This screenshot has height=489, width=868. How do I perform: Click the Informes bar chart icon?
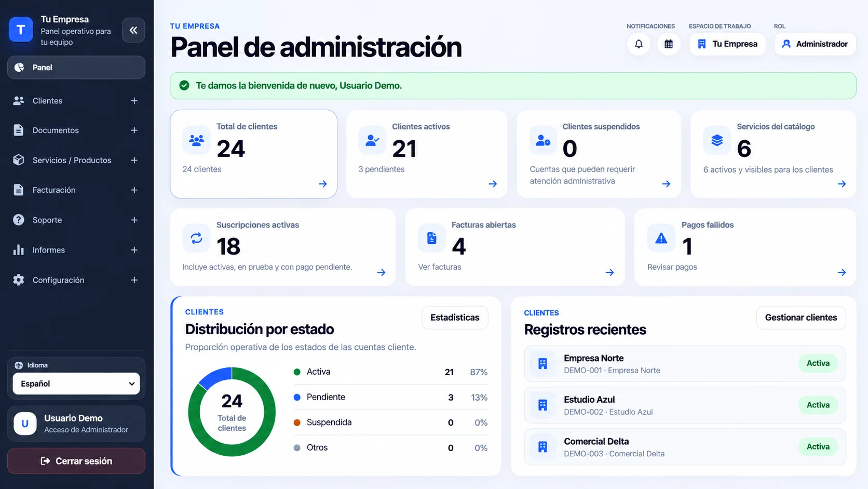[19, 250]
